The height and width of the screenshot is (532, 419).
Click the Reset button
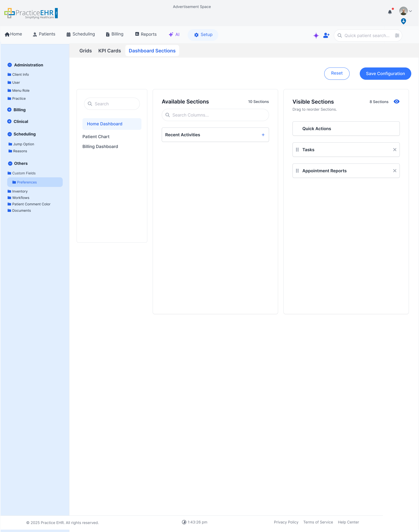pos(337,73)
